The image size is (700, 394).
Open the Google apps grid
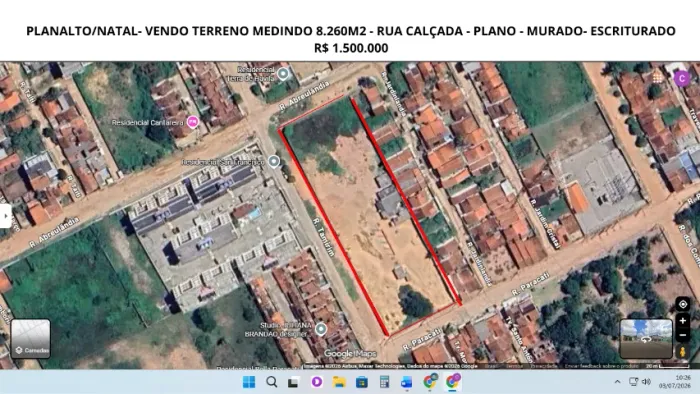tap(658, 78)
